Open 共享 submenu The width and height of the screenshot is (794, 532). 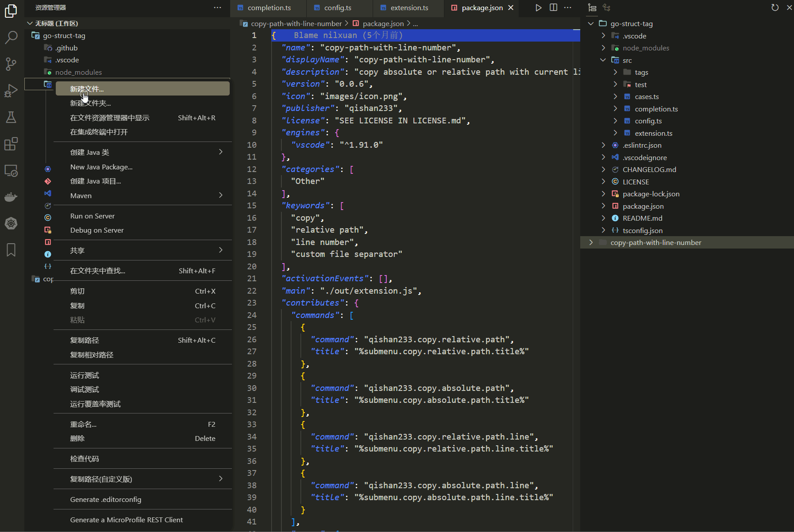pos(143,250)
